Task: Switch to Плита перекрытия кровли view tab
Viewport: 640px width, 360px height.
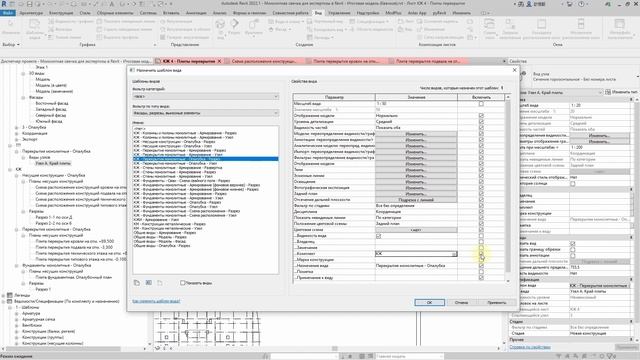Action: point(346,61)
